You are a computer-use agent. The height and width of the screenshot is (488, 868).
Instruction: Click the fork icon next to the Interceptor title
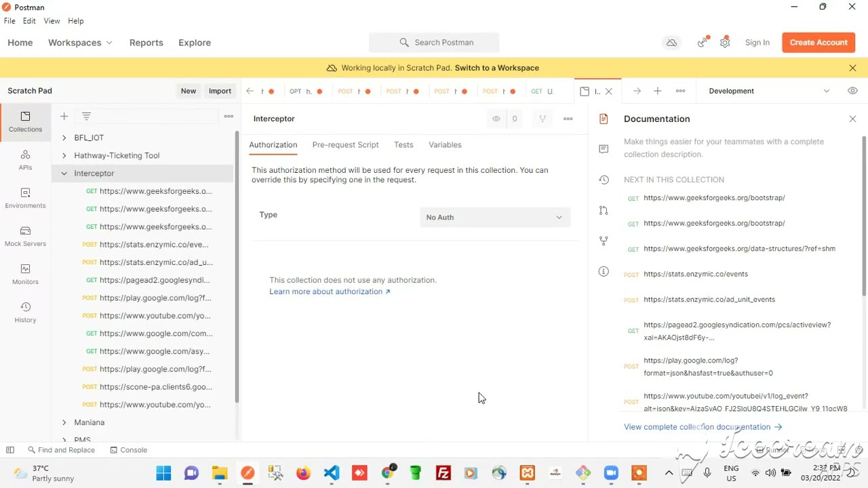[x=542, y=119]
